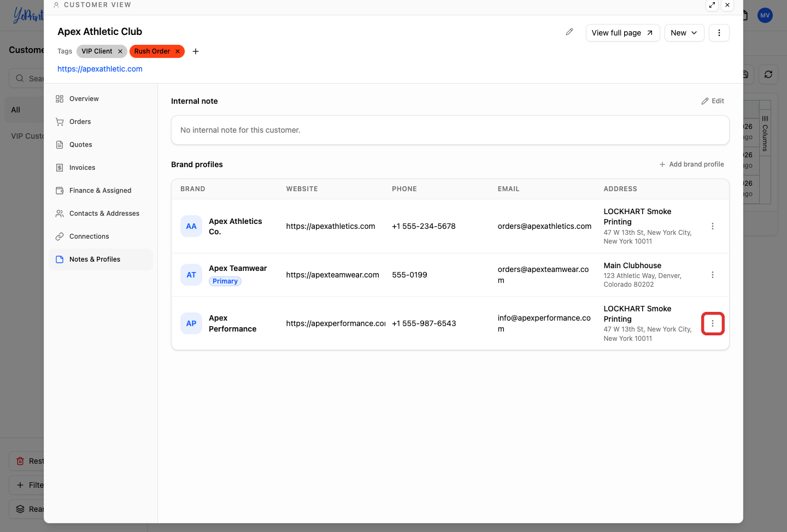Screen dimensions: 787x532
Task: Open the Invoices section
Action: tap(101, 168)
